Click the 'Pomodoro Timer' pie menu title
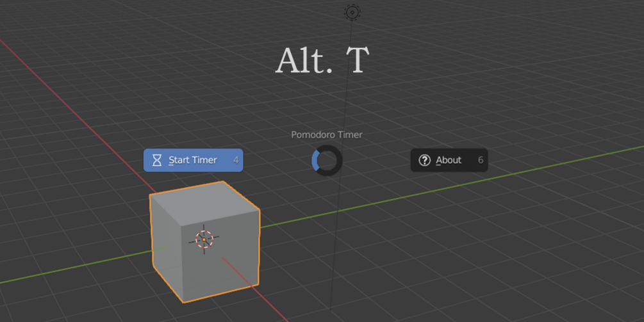 point(327,134)
